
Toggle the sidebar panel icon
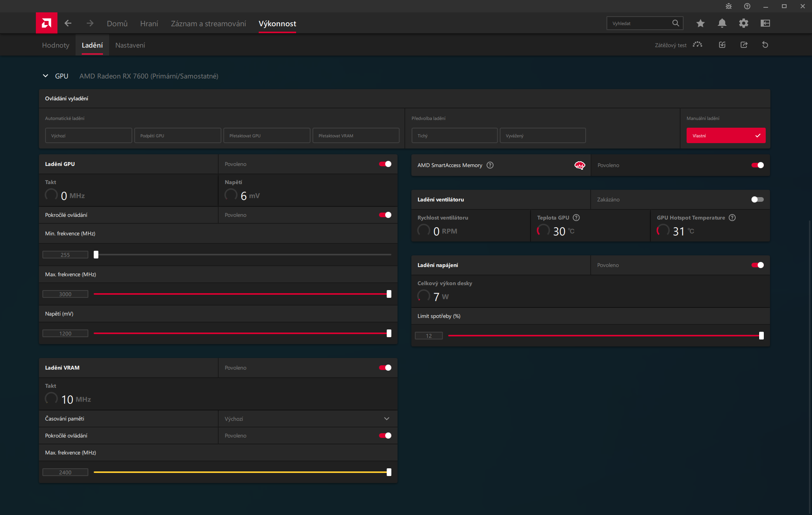click(x=765, y=24)
